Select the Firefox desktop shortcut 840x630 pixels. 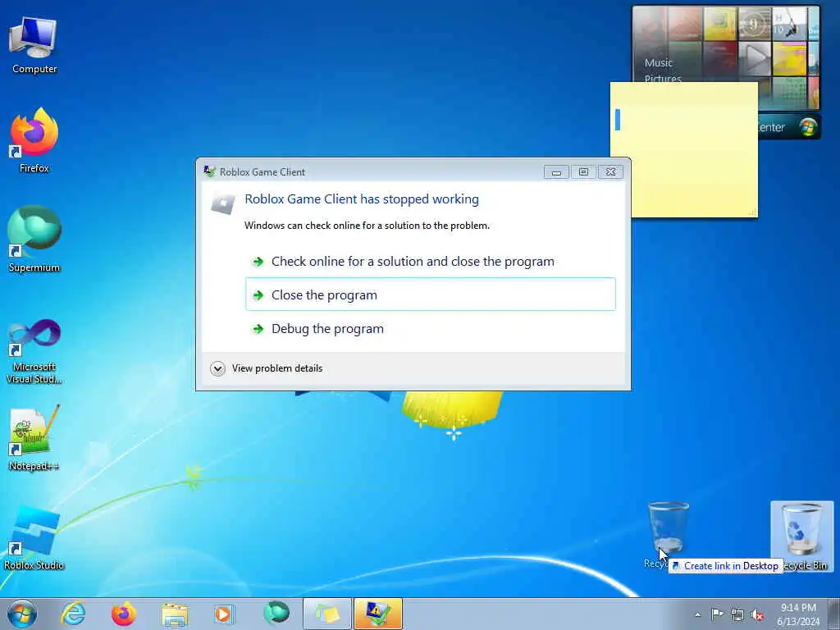(34, 140)
